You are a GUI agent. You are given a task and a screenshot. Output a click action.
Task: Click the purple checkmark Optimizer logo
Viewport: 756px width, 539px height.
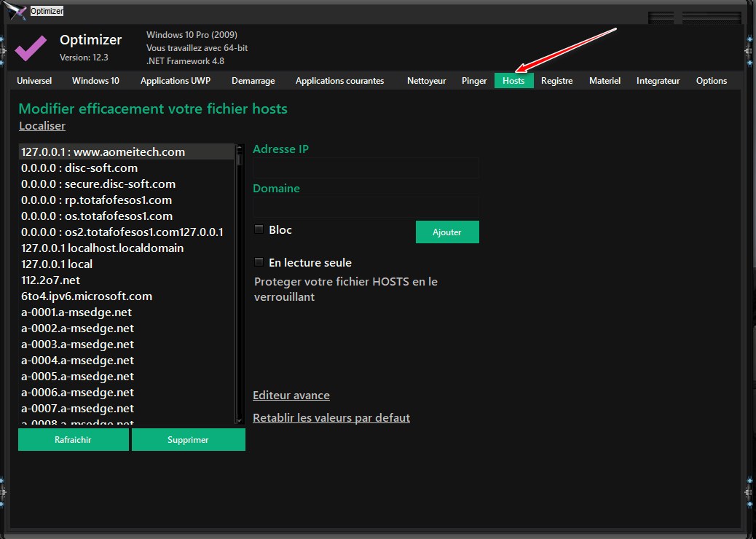click(31, 47)
